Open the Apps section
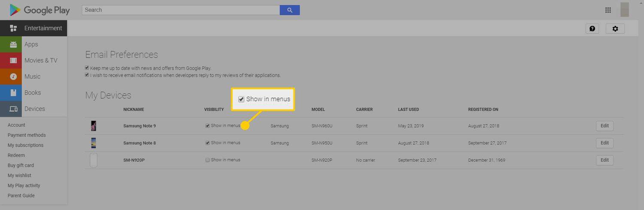 (33, 44)
